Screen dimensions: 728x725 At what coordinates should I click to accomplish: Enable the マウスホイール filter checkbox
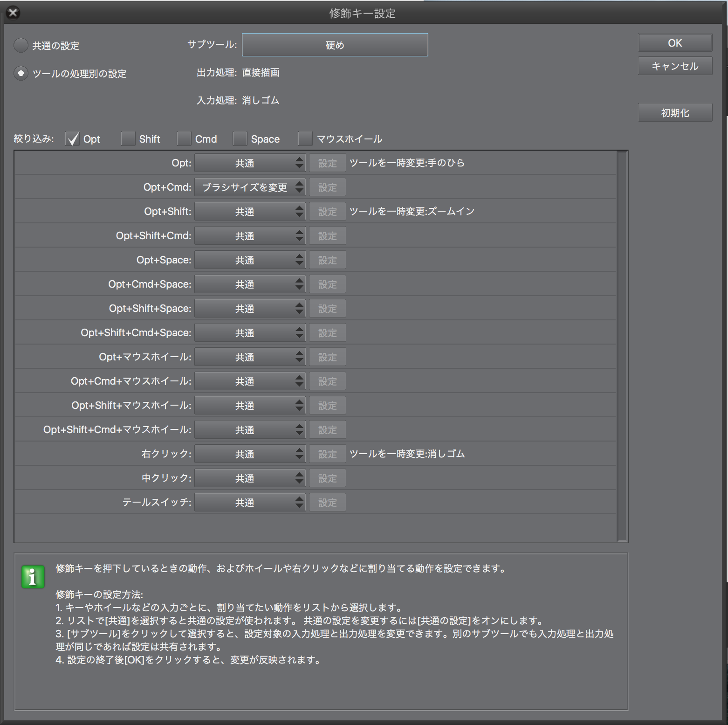[x=305, y=138]
